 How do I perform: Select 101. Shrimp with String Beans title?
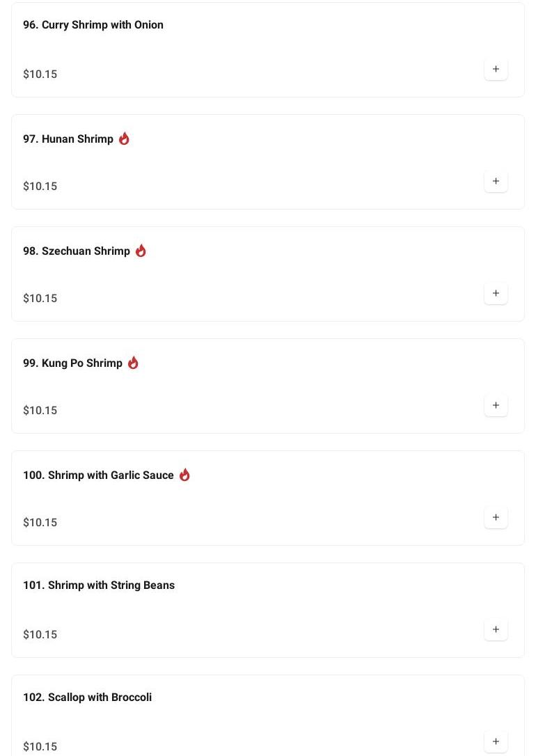tap(99, 585)
